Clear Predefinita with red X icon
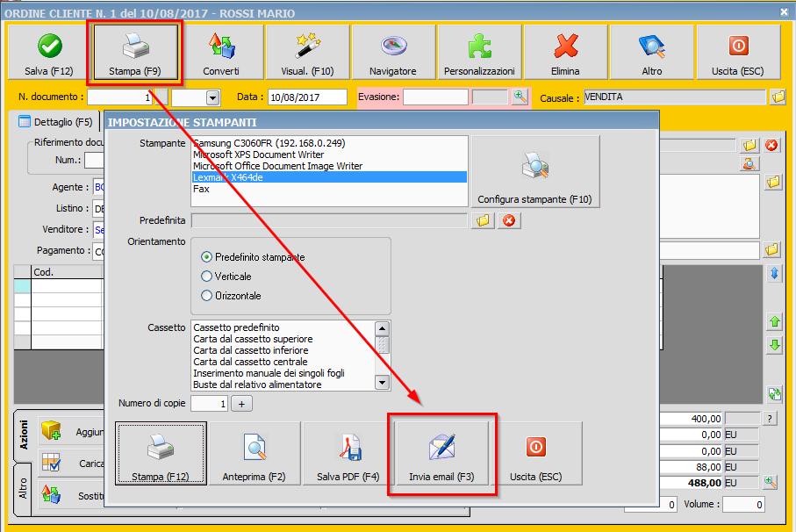This screenshot has width=796, height=532. point(509,220)
